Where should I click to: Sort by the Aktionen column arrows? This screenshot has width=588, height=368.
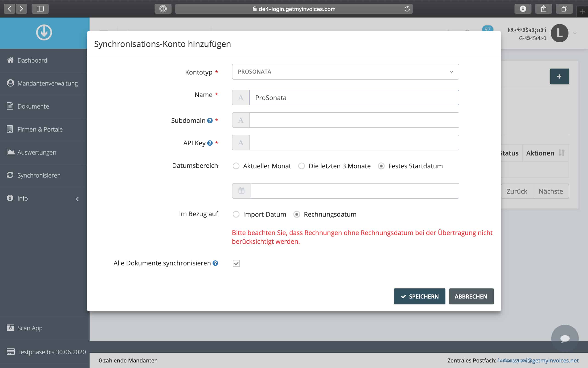562,153
